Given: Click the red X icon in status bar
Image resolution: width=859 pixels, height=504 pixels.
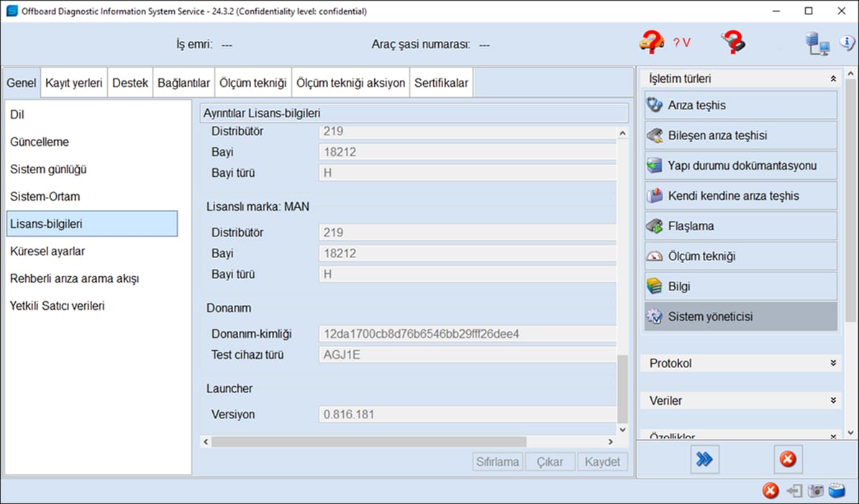Looking at the screenshot, I should (771, 490).
